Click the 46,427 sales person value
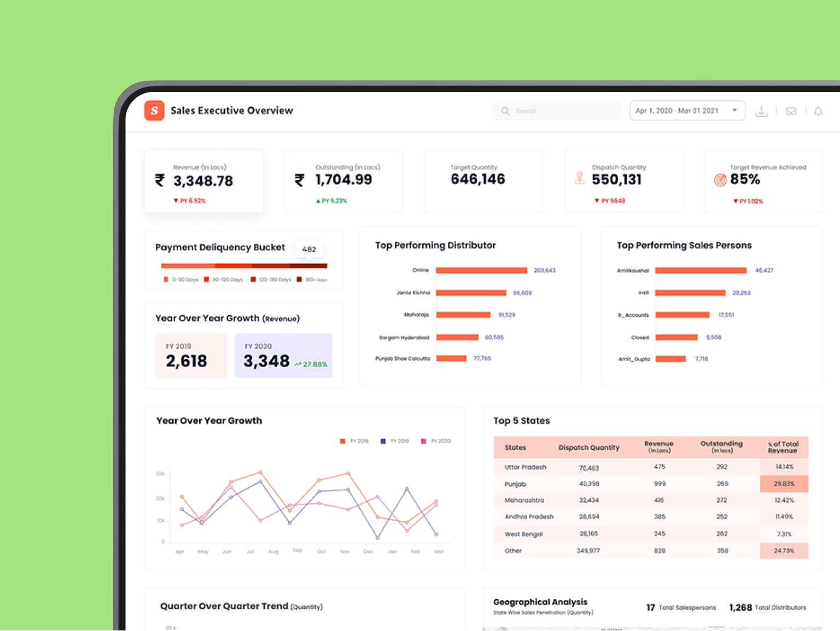The image size is (840, 631). (x=764, y=270)
